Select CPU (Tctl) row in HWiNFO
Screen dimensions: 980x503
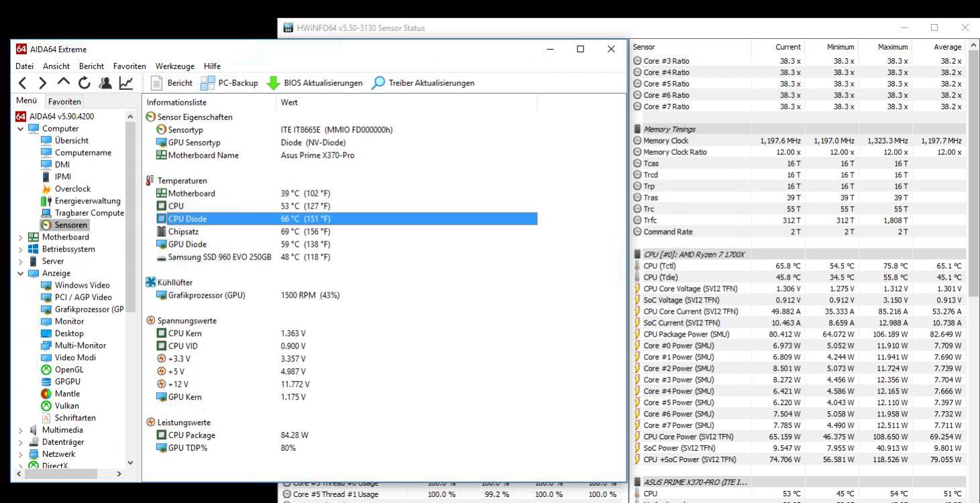(798, 266)
